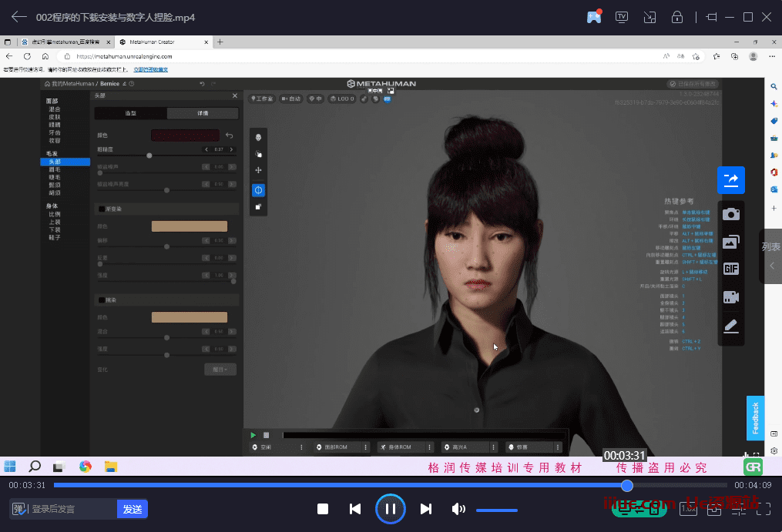The width and height of the screenshot is (782, 532).
Task: Click the blue share arrow icon
Action: click(731, 180)
